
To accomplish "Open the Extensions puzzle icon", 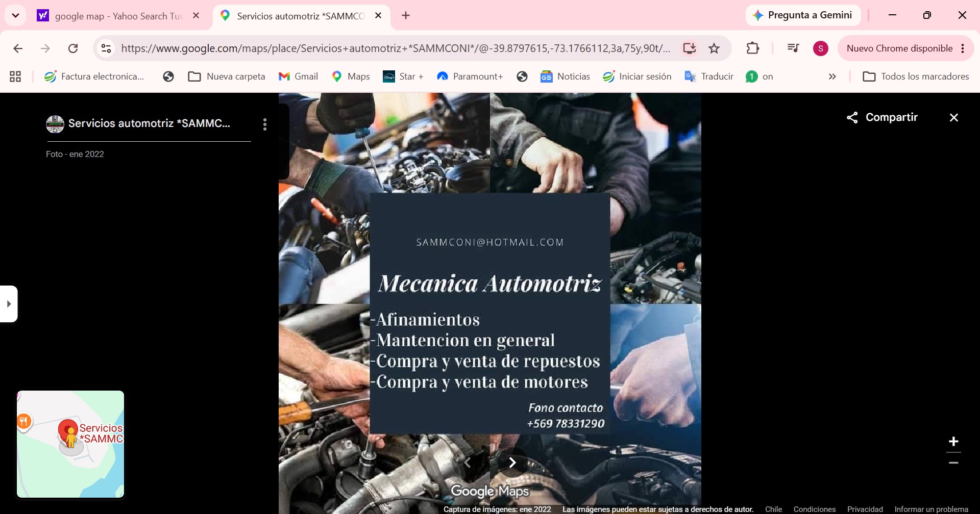I will click(x=753, y=48).
